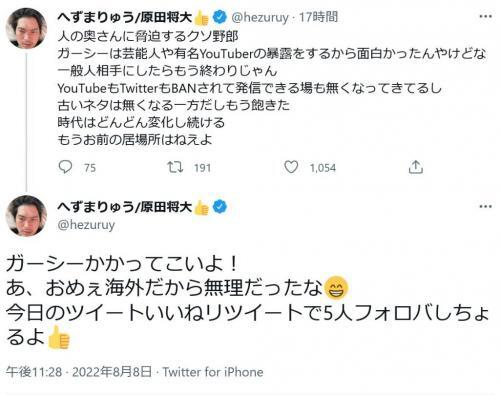Click Twitter for iPhone source link
This screenshot has width=500, height=395.
213,372
